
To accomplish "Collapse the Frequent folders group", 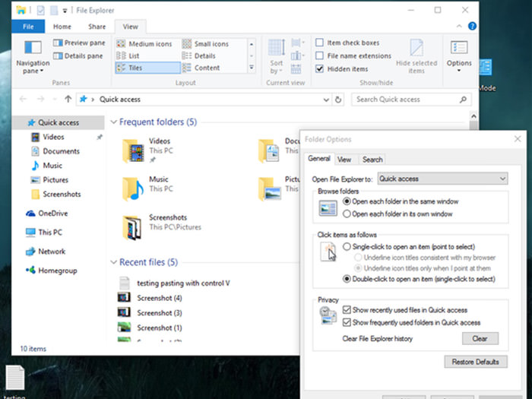I will [113, 122].
